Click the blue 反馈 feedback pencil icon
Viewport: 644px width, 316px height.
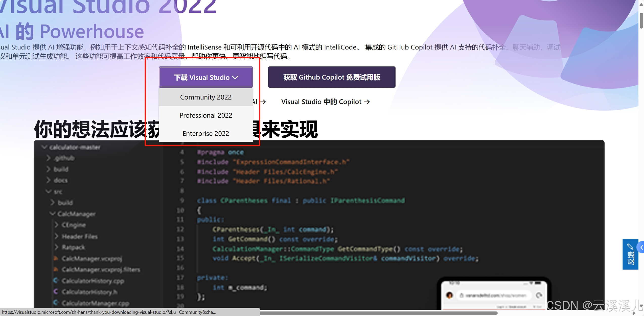point(630,247)
